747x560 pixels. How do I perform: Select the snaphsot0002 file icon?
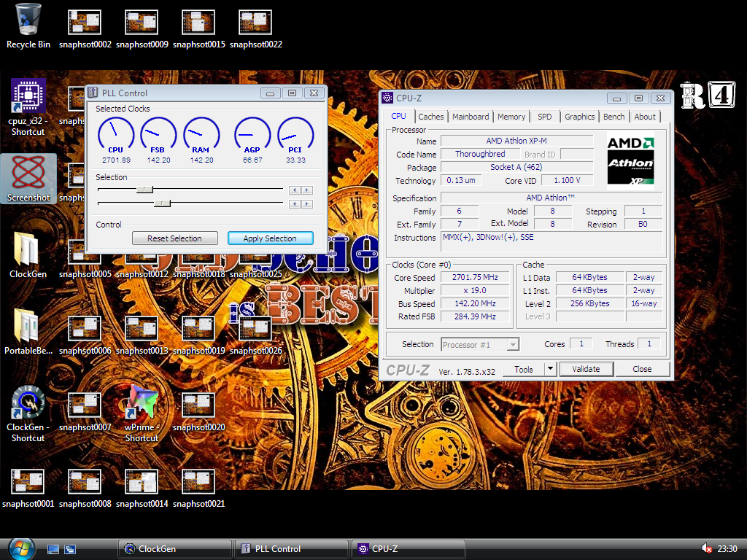coord(85,28)
